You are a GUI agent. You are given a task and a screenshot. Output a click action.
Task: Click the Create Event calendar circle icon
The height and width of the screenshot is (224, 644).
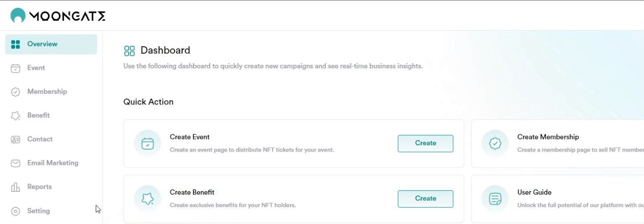click(147, 144)
